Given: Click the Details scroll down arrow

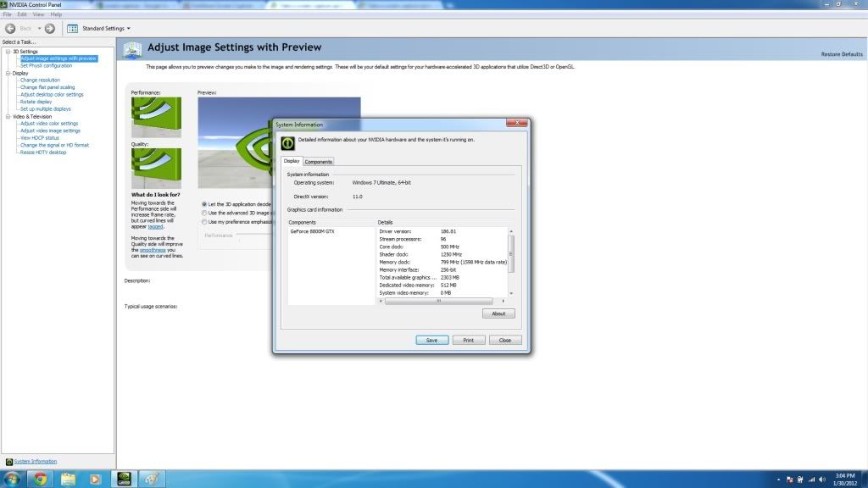Looking at the screenshot, I should (511, 293).
